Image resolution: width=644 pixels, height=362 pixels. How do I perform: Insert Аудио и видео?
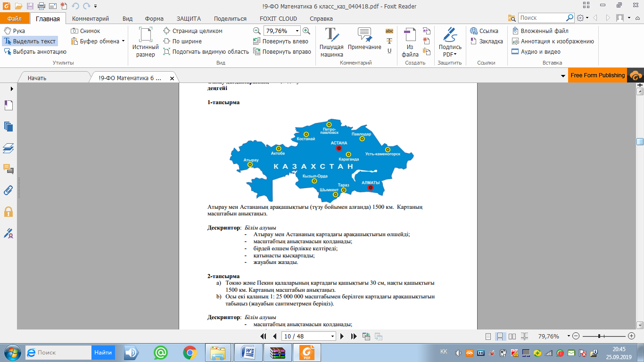tap(537, 52)
